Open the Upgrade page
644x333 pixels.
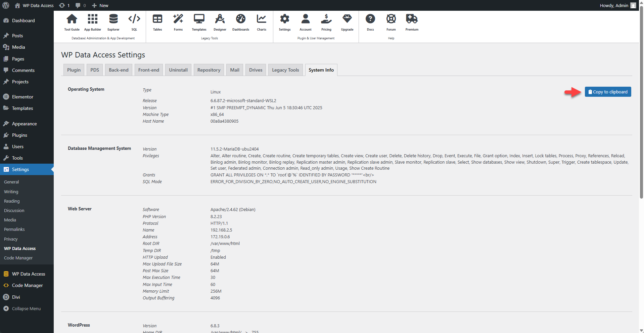pos(347,22)
